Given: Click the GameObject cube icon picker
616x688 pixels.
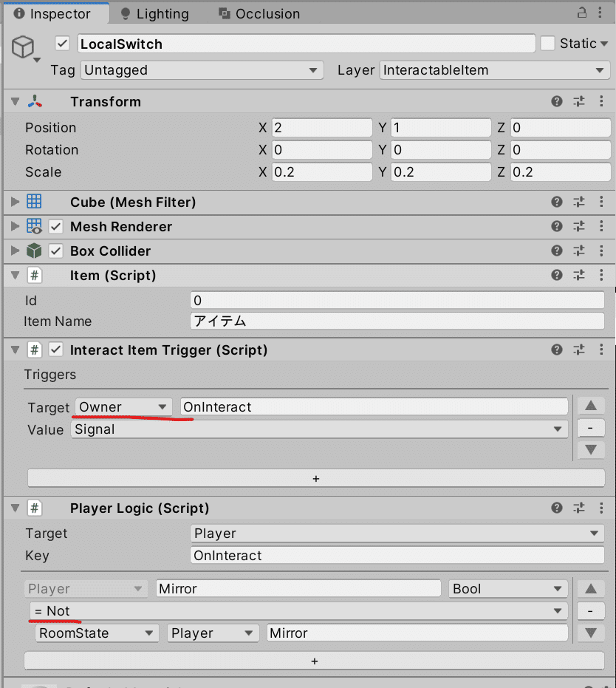Looking at the screenshot, I should click(x=24, y=47).
